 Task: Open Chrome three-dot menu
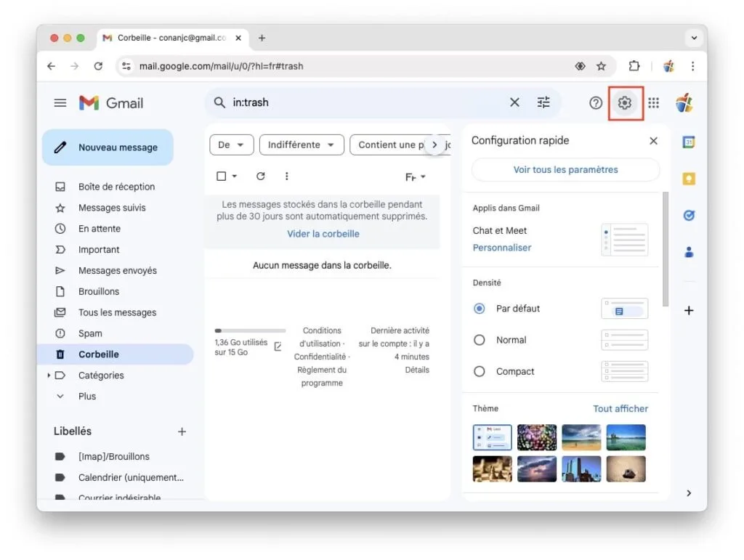tap(692, 66)
